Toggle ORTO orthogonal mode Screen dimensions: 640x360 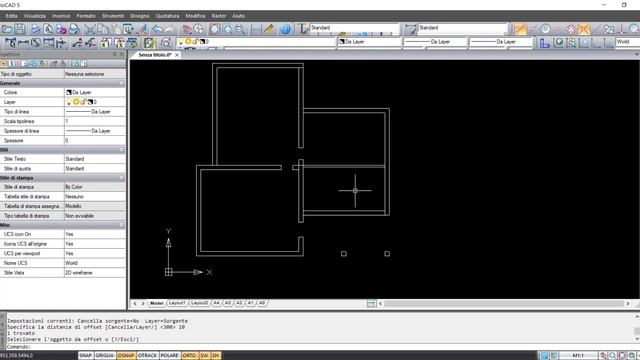(189, 356)
